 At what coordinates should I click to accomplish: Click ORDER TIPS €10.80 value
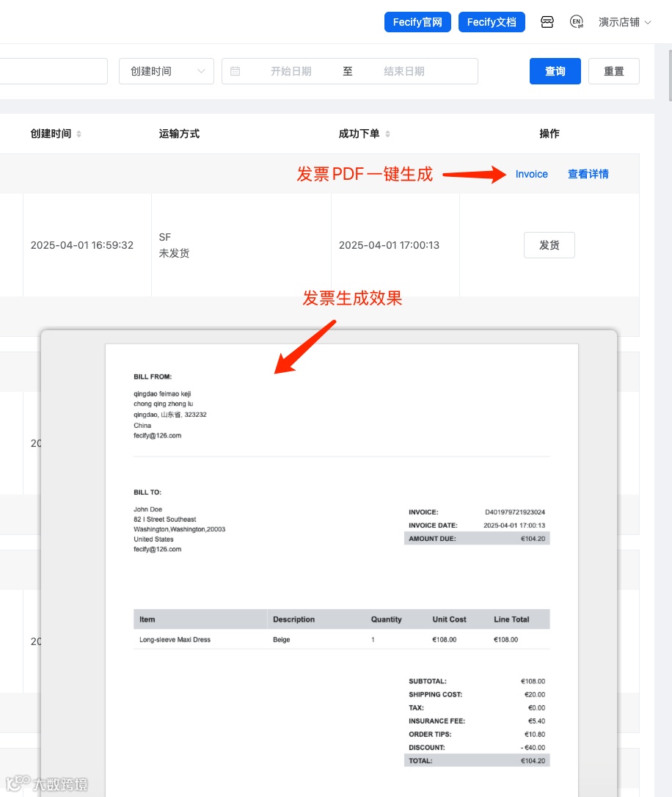535,734
